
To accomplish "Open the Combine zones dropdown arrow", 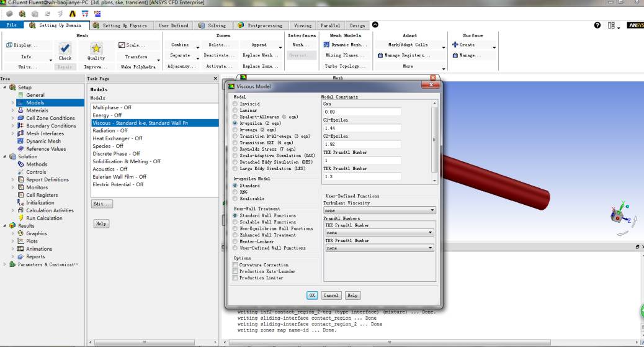I will coord(198,47).
